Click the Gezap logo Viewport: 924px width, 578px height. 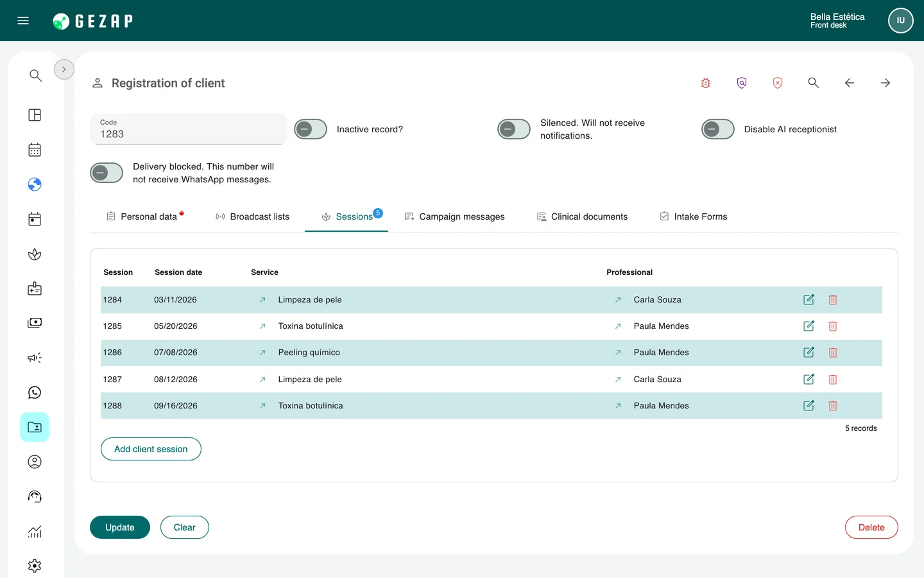[93, 21]
